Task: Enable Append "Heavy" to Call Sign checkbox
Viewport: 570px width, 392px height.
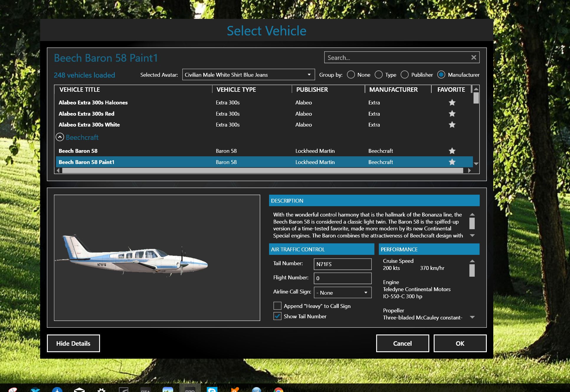Action: pos(277,306)
